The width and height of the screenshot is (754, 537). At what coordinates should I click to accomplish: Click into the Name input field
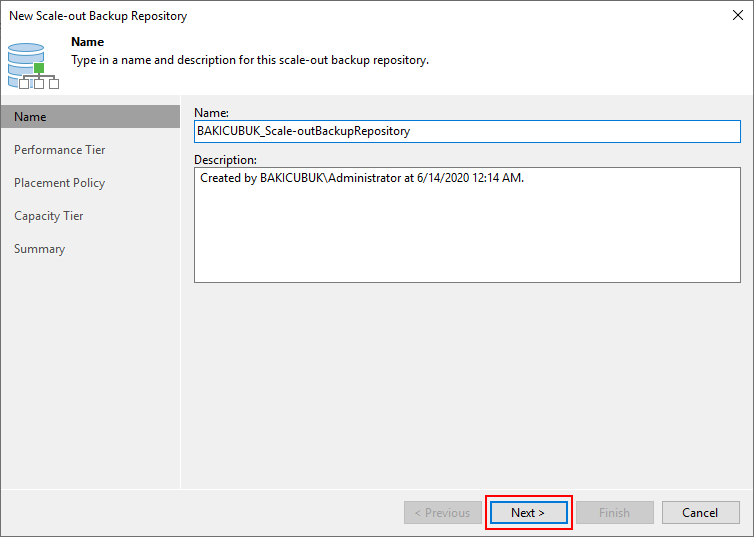pyautogui.click(x=467, y=131)
